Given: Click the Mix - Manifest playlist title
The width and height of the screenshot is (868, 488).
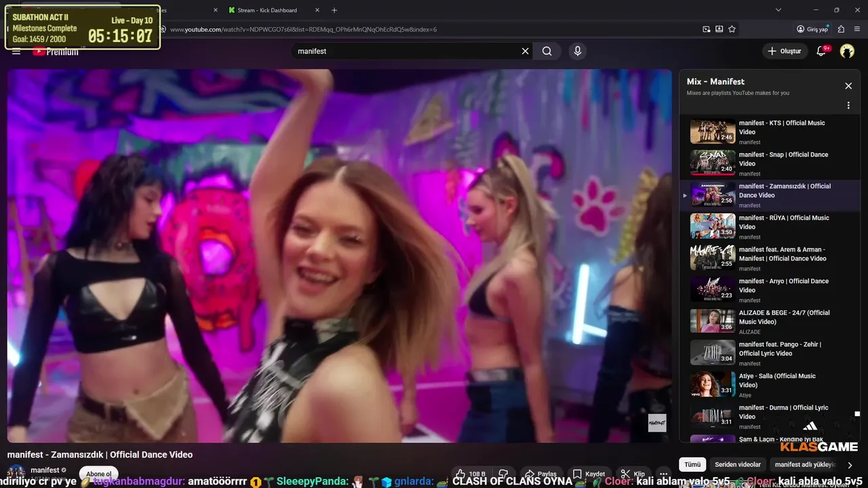Looking at the screenshot, I should (715, 81).
